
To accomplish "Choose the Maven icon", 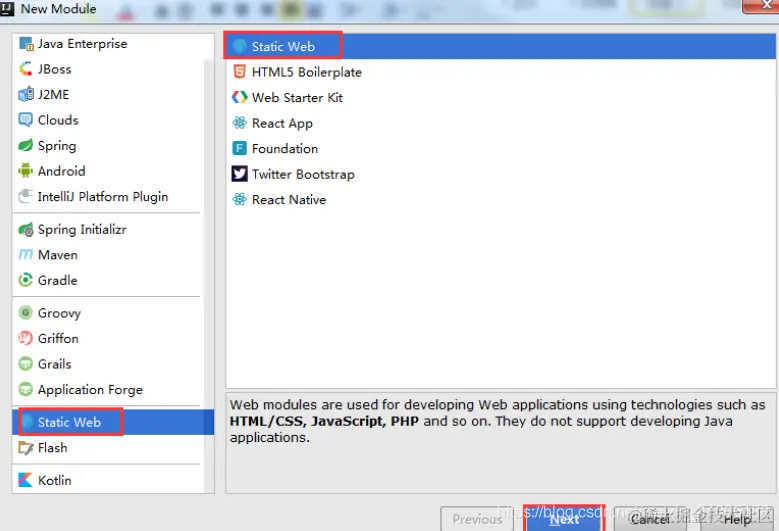I will click(26, 255).
